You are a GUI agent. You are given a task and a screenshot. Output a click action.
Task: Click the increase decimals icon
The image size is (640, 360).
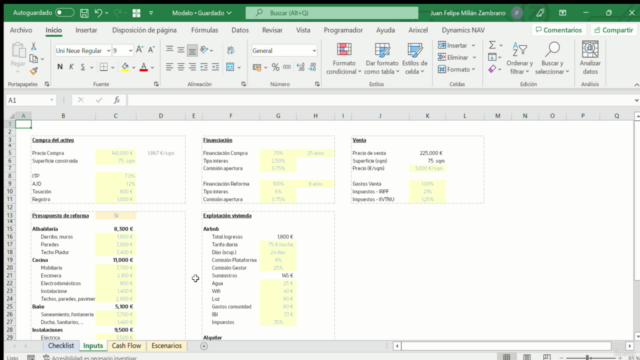coord(301,67)
